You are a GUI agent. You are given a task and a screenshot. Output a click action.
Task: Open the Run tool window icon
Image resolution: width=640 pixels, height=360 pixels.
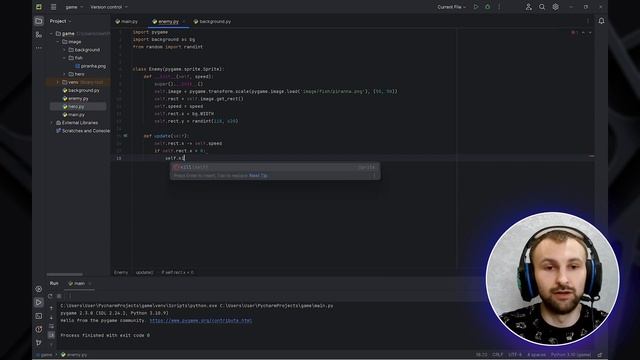click(39, 302)
